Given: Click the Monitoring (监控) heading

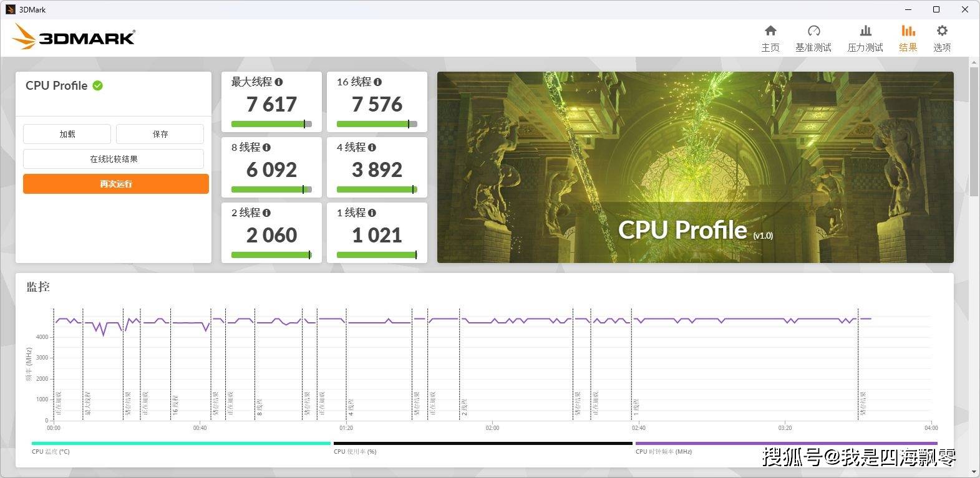Looking at the screenshot, I should [37, 287].
